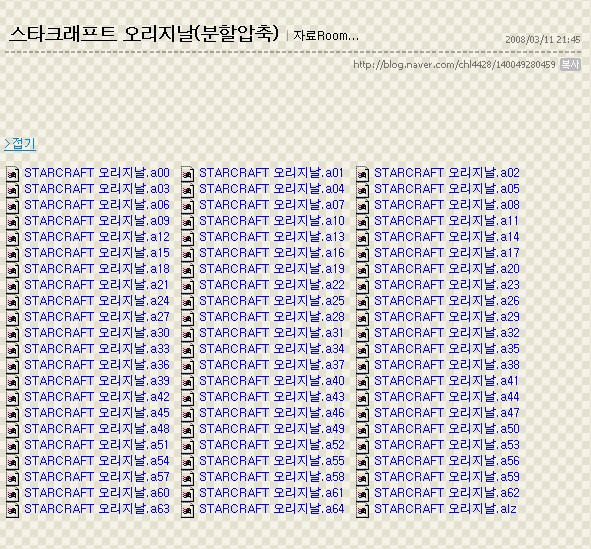Click file icon beside STARCRAFT 오리지날.a02
The image size is (591, 549).
pos(363,174)
